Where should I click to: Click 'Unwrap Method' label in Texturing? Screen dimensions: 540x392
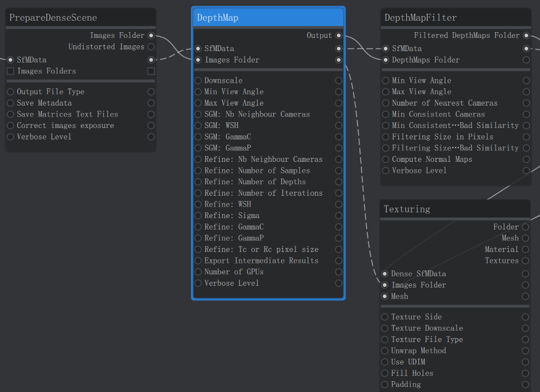point(418,351)
